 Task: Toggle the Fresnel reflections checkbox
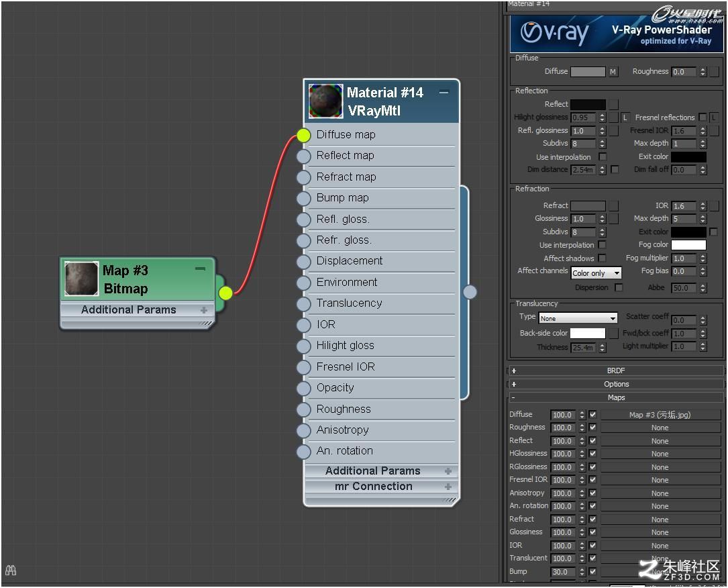click(703, 117)
